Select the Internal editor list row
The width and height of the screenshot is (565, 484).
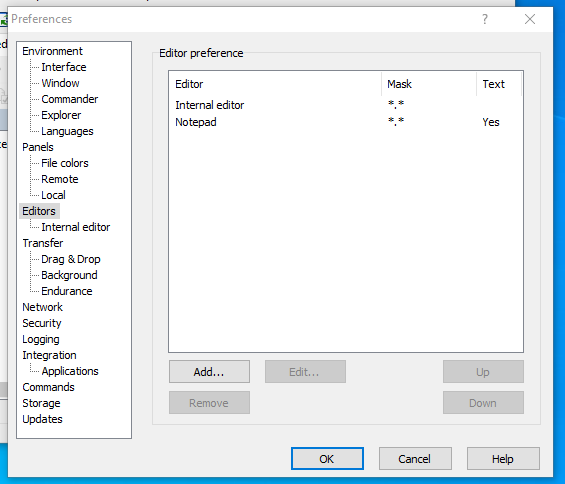pyautogui.click(x=346, y=105)
